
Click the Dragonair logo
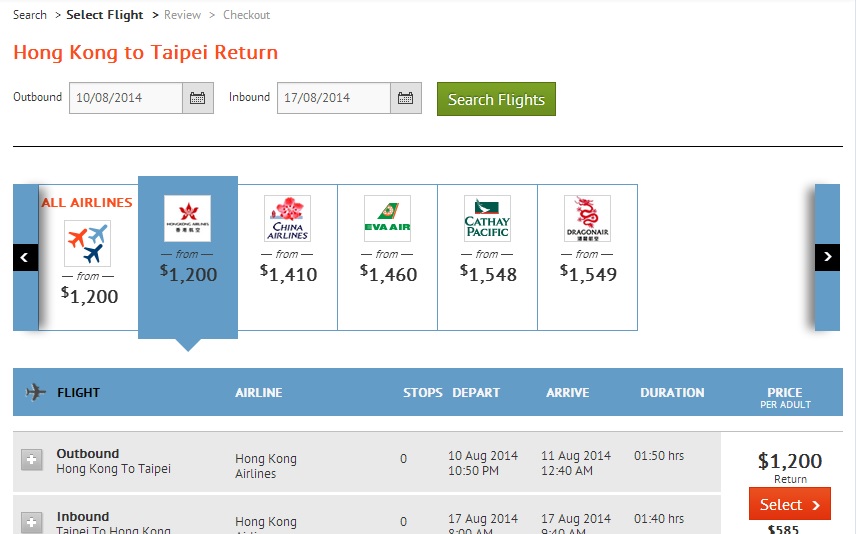[x=587, y=218]
